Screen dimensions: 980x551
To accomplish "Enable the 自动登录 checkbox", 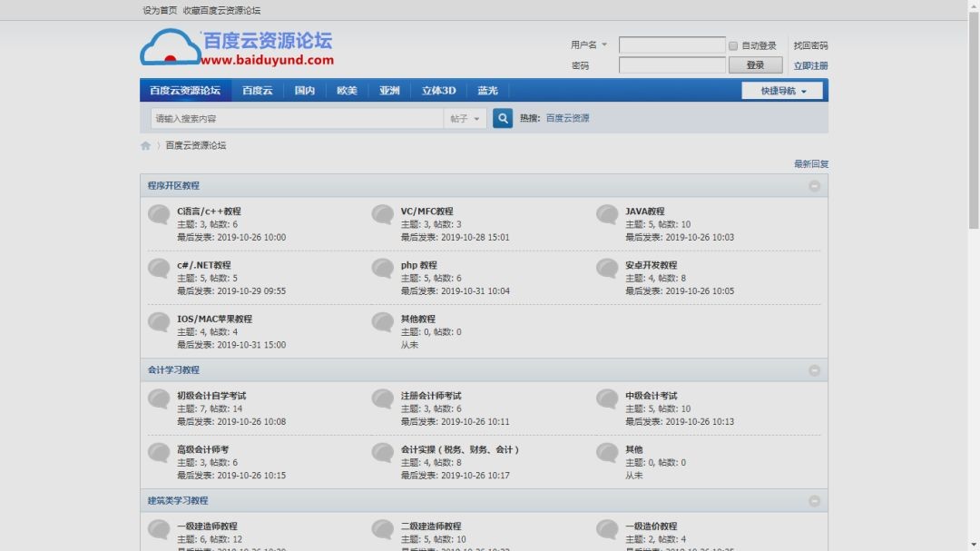I will pyautogui.click(x=733, y=45).
